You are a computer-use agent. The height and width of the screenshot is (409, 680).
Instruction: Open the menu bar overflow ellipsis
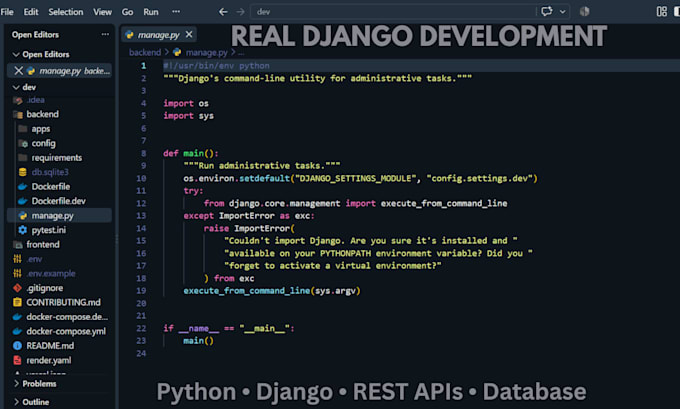tap(176, 12)
